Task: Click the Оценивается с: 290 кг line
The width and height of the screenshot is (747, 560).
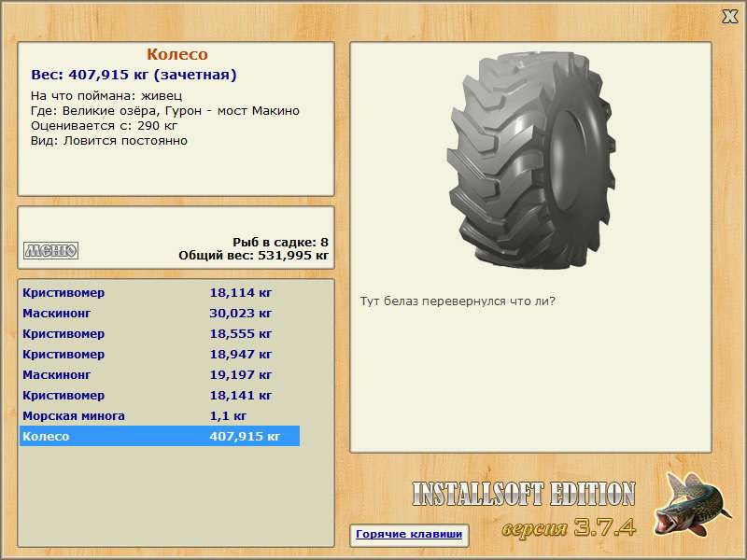Action: 104,126
